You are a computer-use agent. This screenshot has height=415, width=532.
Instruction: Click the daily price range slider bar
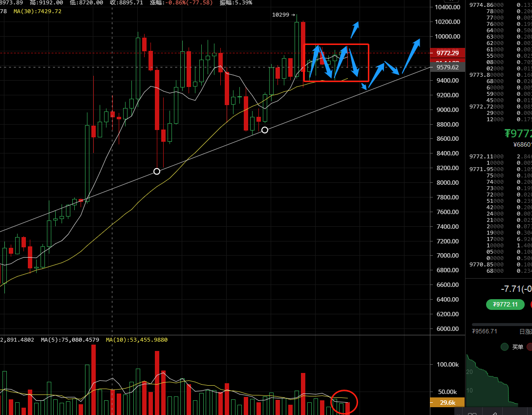click(502, 325)
